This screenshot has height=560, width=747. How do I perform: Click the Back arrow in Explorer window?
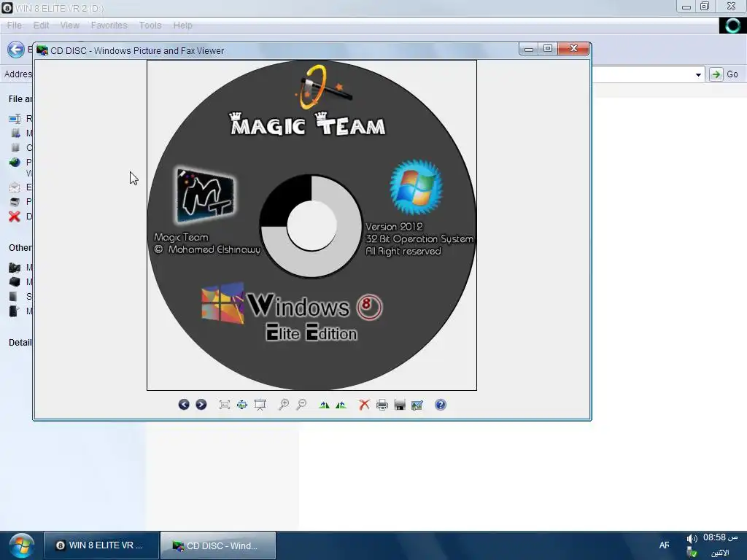[16, 50]
